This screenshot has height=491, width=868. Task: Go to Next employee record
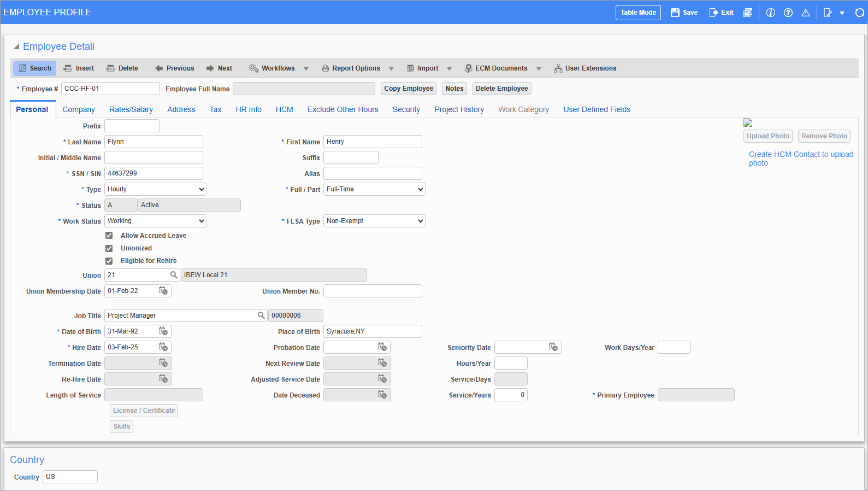tap(219, 68)
